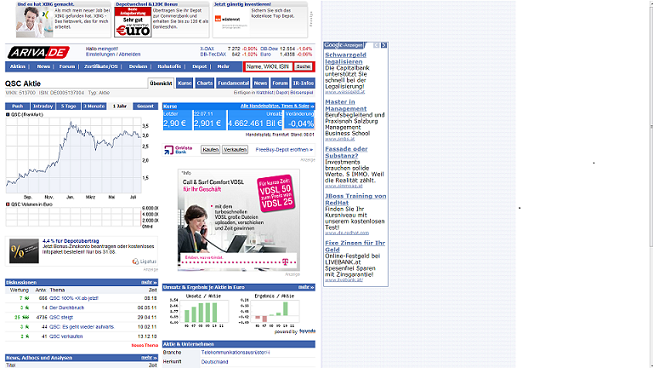Click the Umsatz / Aktie bar chart

click(x=199, y=311)
